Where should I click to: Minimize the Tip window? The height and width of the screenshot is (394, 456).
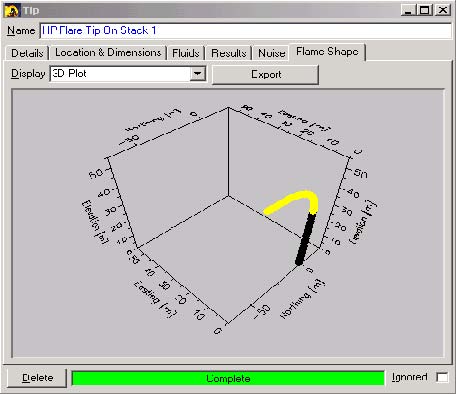pos(408,10)
